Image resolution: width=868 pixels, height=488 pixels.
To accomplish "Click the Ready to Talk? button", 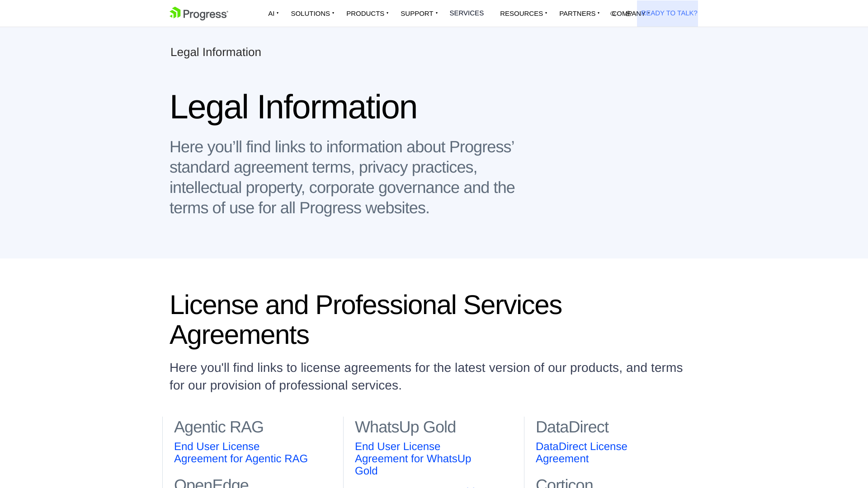I will pyautogui.click(x=669, y=13).
